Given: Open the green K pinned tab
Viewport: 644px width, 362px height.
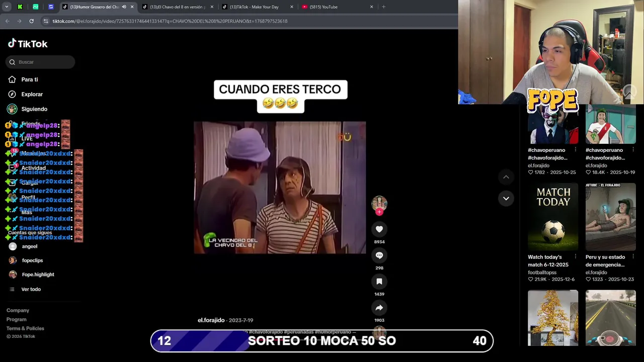Looking at the screenshot, I should coord(20,7).
